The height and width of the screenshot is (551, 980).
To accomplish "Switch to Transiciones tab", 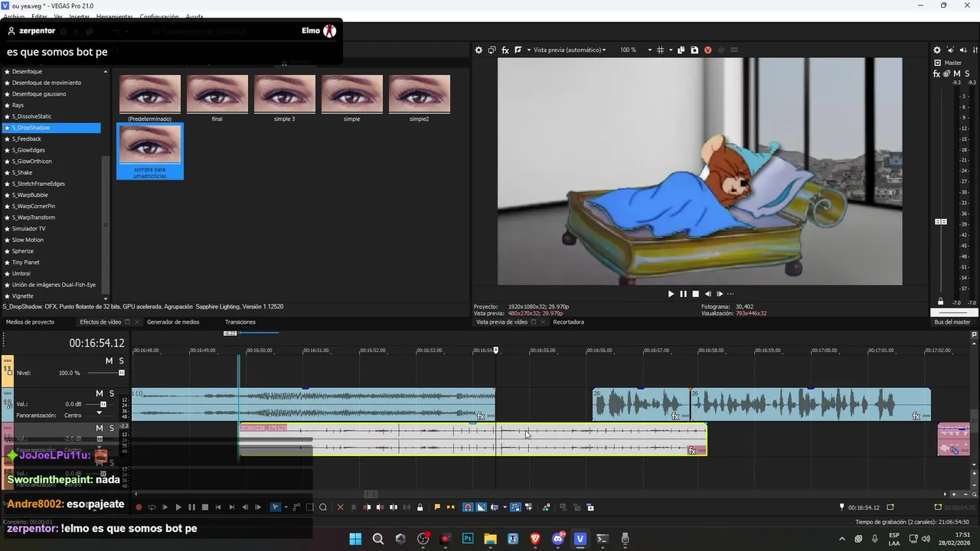I will point(240,322).
